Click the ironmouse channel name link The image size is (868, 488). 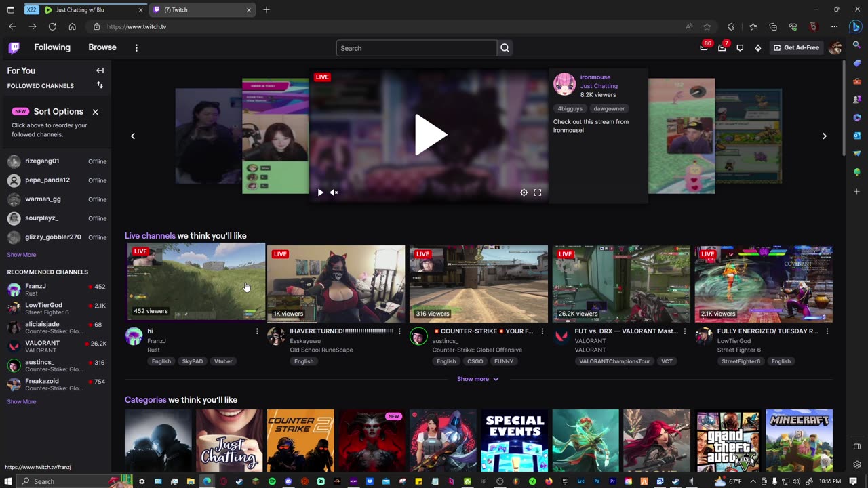point(595,77)
